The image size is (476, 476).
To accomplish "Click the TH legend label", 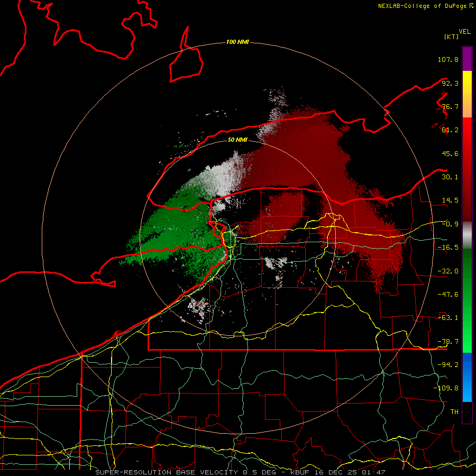I will pyautogui.click(x=454, y=412).
